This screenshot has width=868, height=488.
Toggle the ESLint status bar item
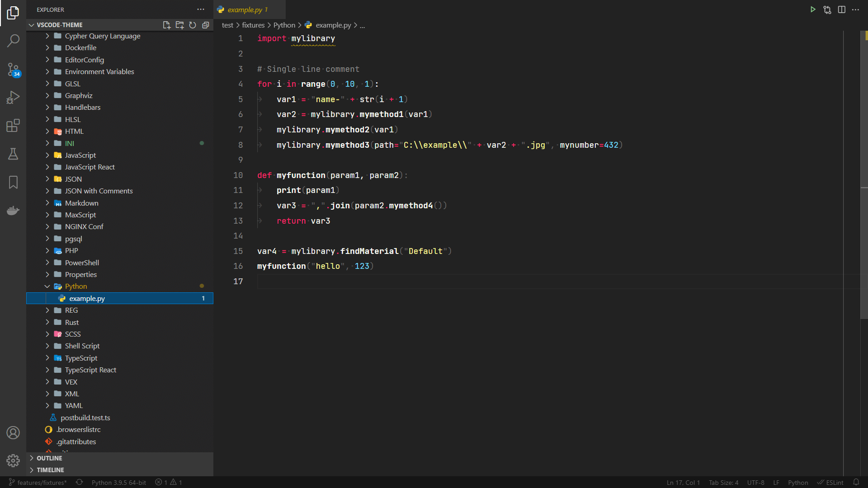point(830,483)
